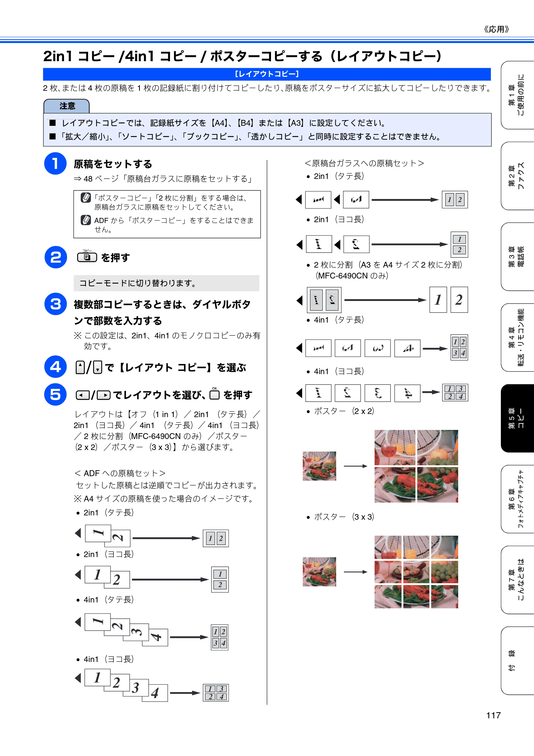Click the up arrow key icon in step 4

point(80,367)
